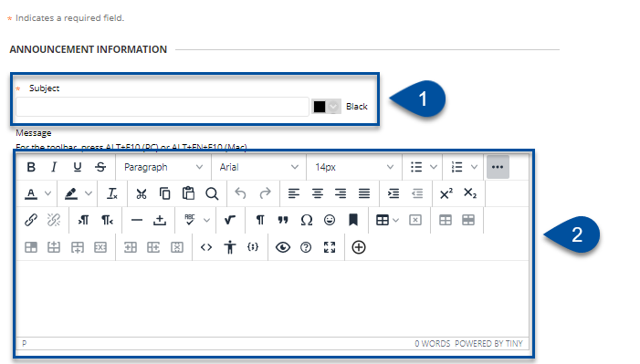The image size is (640, 364).
Task: Increase paragraph indent
Action: pos(393,193)
